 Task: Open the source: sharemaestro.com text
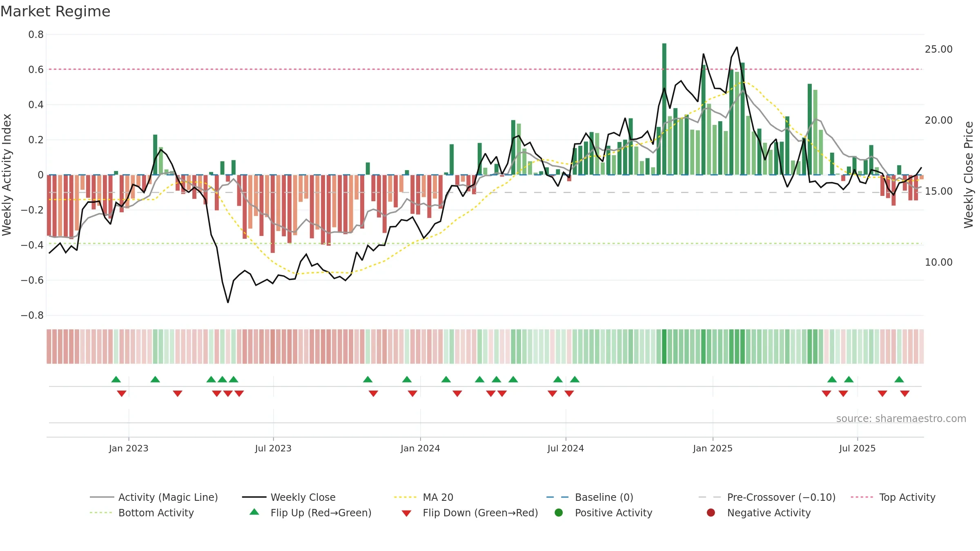coord(901,418)
